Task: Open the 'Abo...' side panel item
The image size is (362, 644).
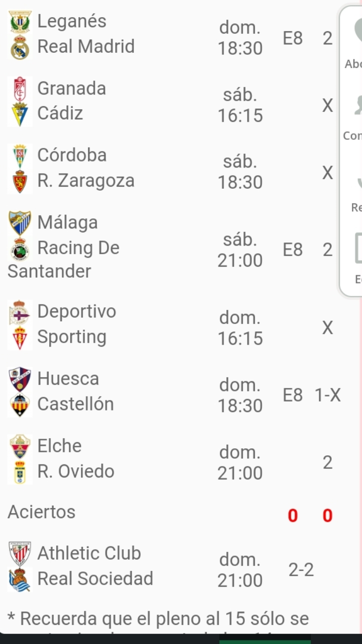Action: [353, 43]
